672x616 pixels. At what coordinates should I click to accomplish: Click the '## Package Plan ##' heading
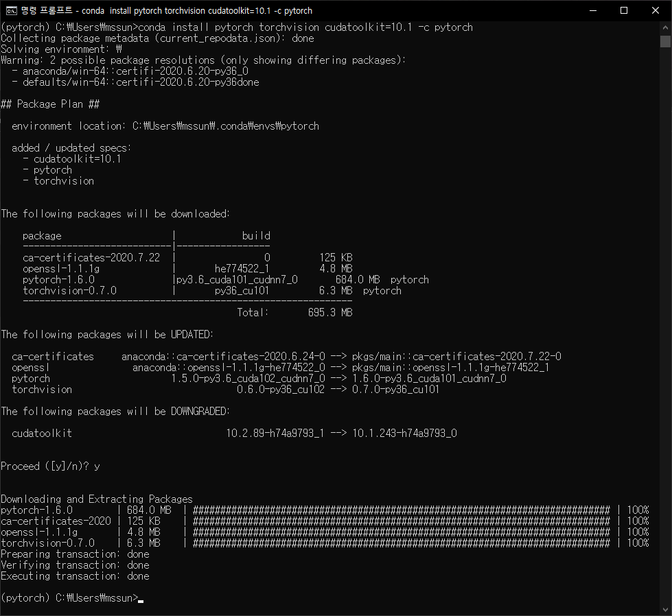pos(50,104)
